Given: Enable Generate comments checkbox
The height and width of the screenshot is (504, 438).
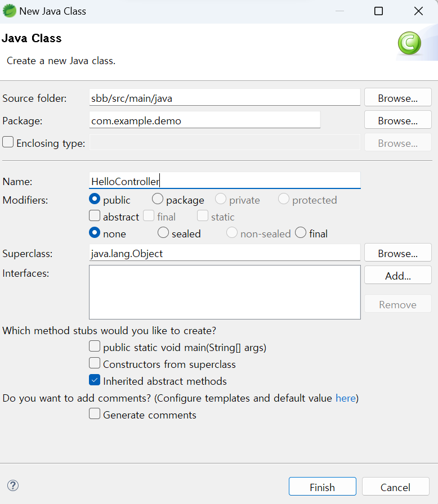Looking at the screenshot, I should 95,414.
